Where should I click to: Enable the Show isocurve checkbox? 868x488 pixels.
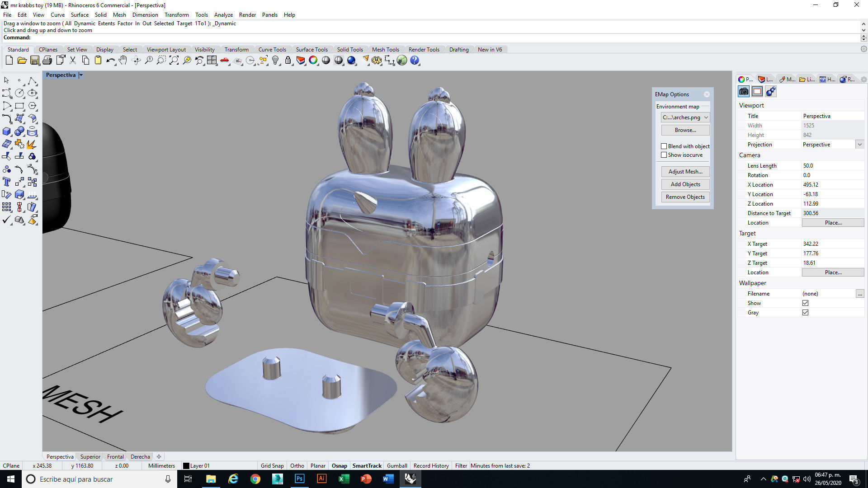click(x=664, y=155)
